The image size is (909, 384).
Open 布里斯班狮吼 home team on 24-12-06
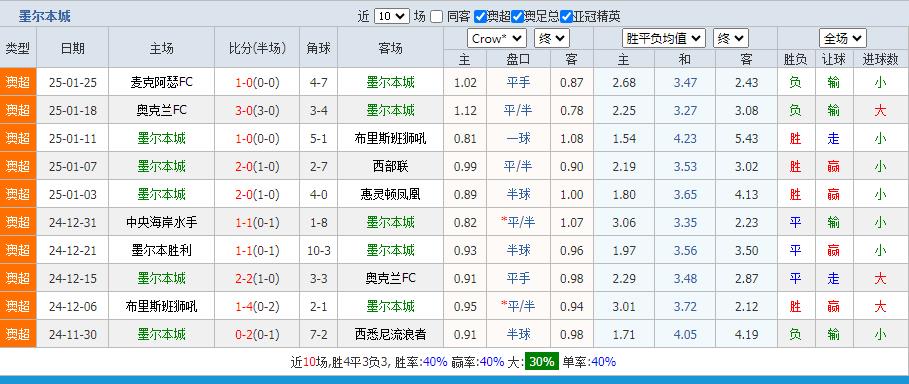coord(162,306)
